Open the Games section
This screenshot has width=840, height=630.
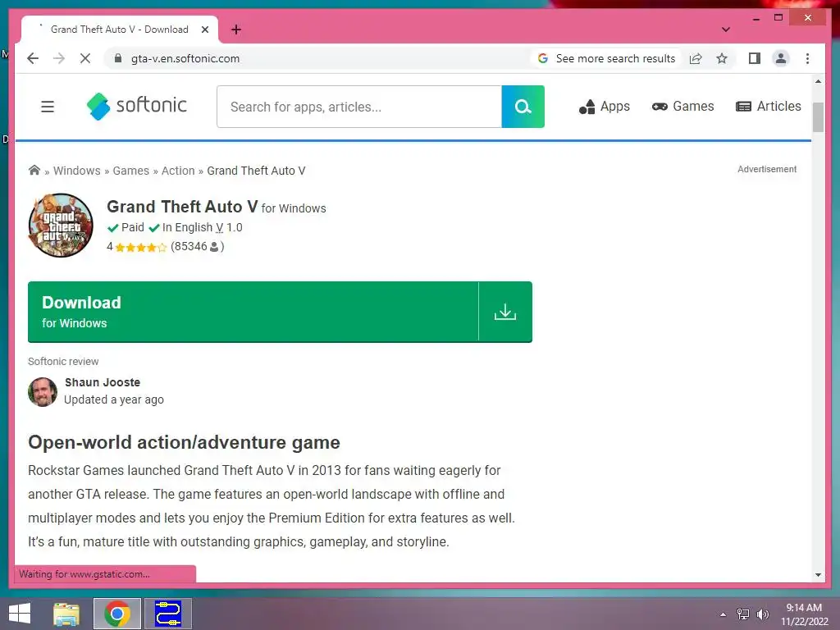(x=683, y=107)
